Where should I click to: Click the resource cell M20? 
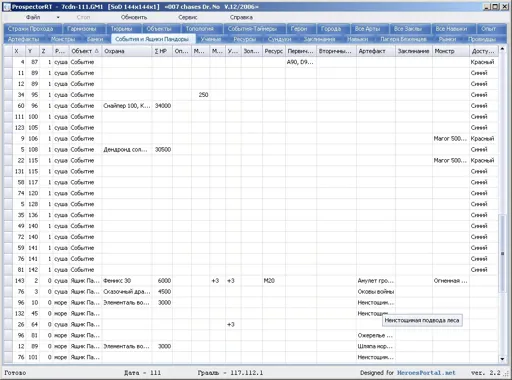point(274,281)
